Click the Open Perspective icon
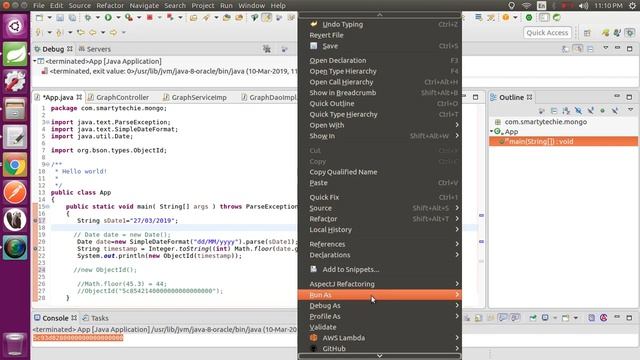640x360 pixels. 587,33
